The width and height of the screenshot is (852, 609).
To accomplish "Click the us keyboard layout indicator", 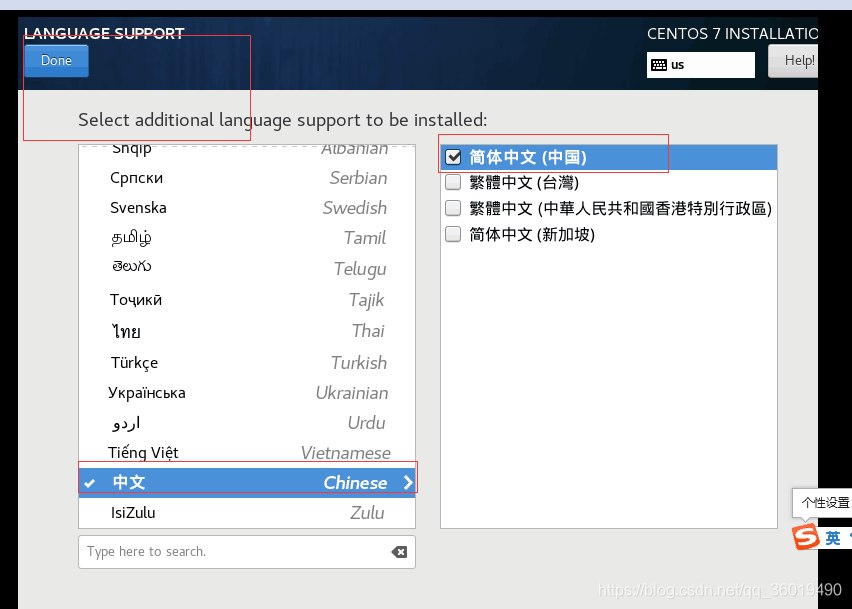I will (700, 65).
